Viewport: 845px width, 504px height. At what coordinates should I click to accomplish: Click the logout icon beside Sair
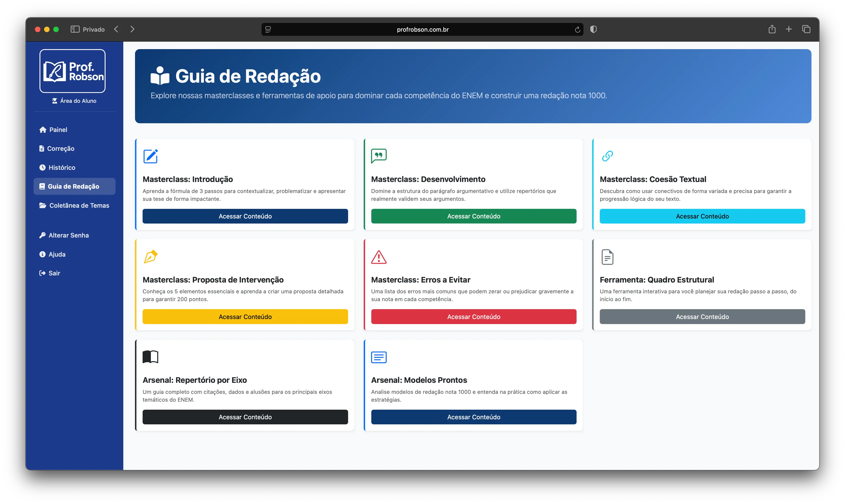[42, 273]
